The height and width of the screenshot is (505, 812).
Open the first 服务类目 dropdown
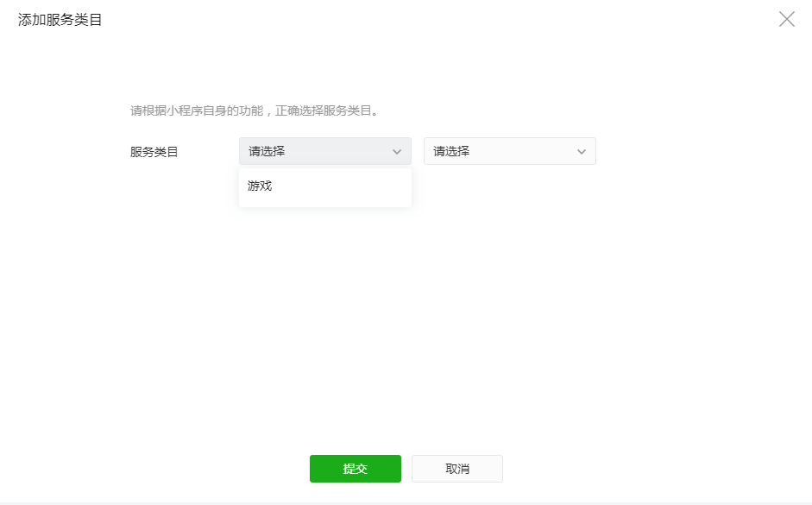click(x=325, y=151)
